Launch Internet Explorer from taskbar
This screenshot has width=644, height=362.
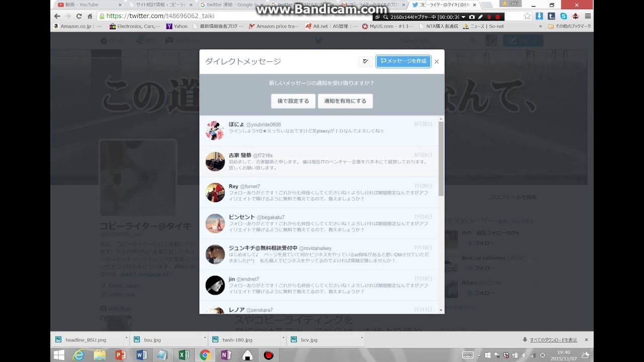coord(78,355)
